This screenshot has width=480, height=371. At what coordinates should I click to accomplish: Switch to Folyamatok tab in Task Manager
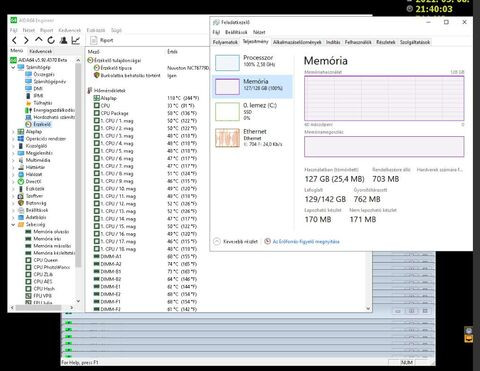click(x=225, y=42)
